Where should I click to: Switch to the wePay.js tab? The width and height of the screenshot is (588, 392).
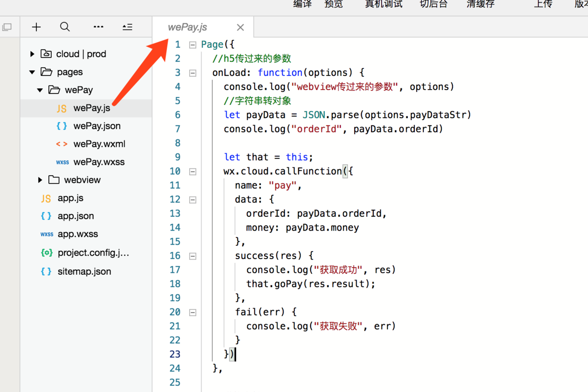tap(187, 28)
